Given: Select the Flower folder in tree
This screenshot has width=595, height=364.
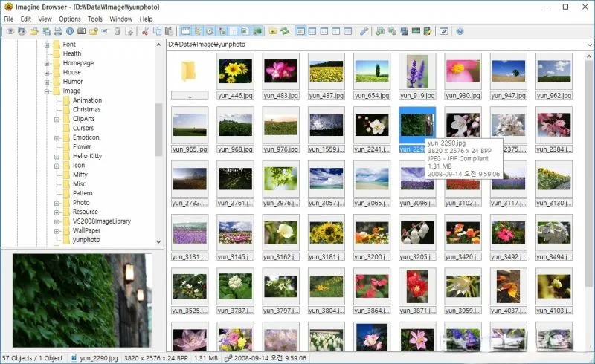Looking at the screenshot, I should 82,147.
